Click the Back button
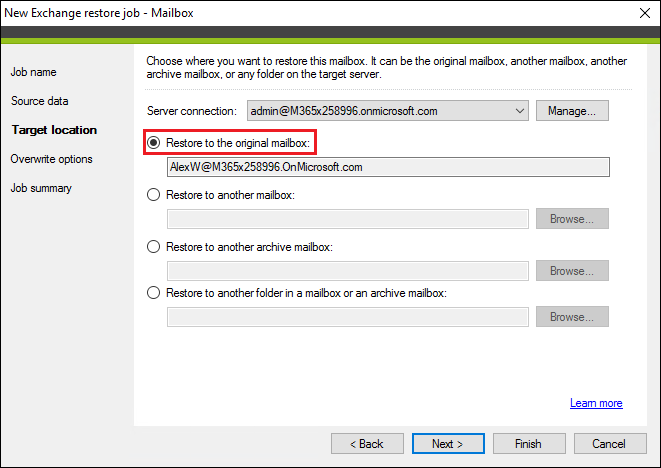This screenshot has width=661, height=468. [367, 444]
